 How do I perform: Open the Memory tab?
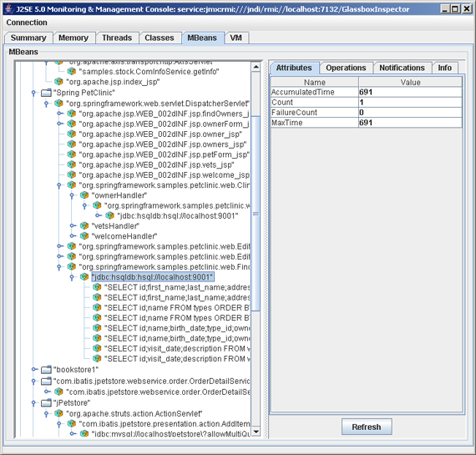click(x=73, y=38)
